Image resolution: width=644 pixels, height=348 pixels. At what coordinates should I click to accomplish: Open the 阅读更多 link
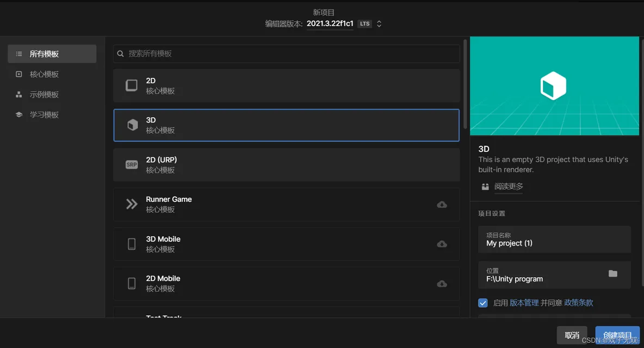509,186
